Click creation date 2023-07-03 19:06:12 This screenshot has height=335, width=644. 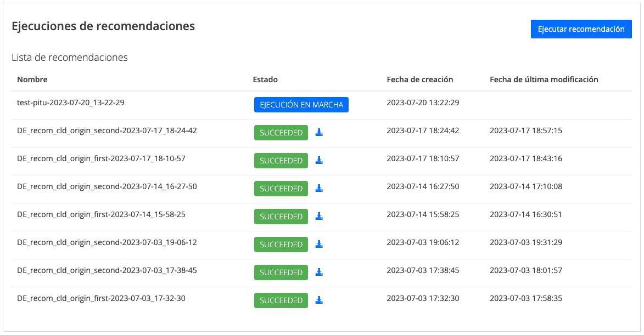click(x=423, y=242)
